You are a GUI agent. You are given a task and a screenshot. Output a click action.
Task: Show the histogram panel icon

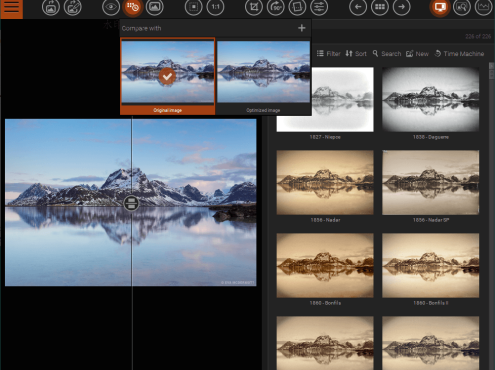coord(484,7)
